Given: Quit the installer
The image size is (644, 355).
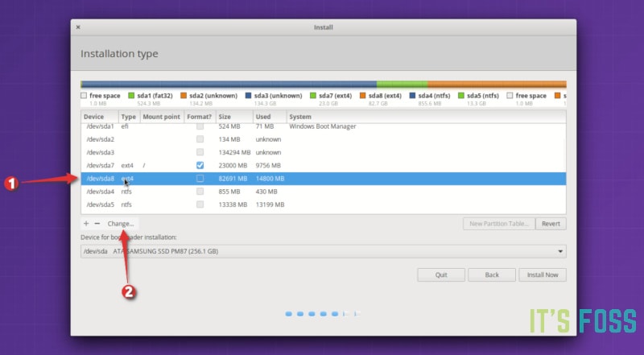Looking at the screenshot, I should [441, 275].
